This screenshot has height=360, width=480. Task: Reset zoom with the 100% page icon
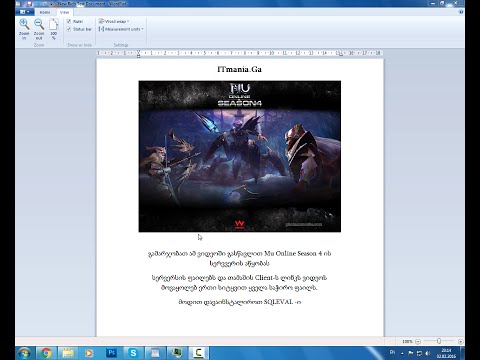[54, 24]
